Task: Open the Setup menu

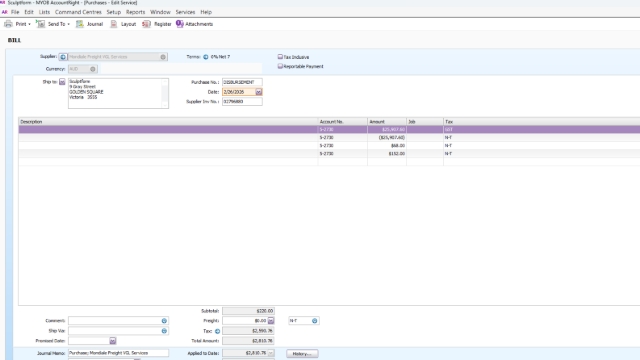Action: pos(114,12)
